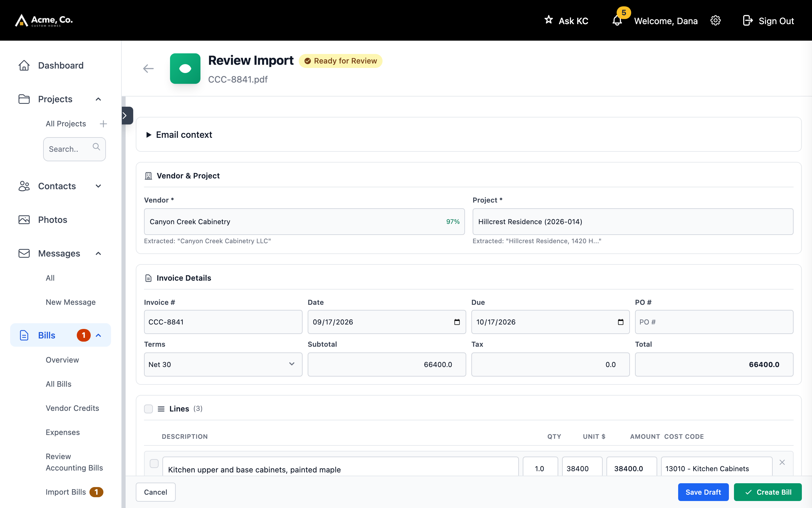This screenshot has width=812, height=508.
Task: Open the Due date calendar picker icon
Action: pos(621,322)
